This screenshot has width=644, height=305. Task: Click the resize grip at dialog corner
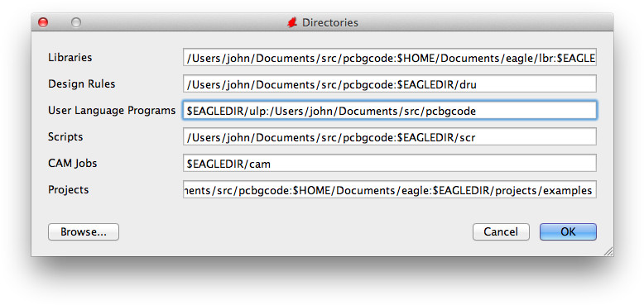pyautogui.click(x=608, y=251)
